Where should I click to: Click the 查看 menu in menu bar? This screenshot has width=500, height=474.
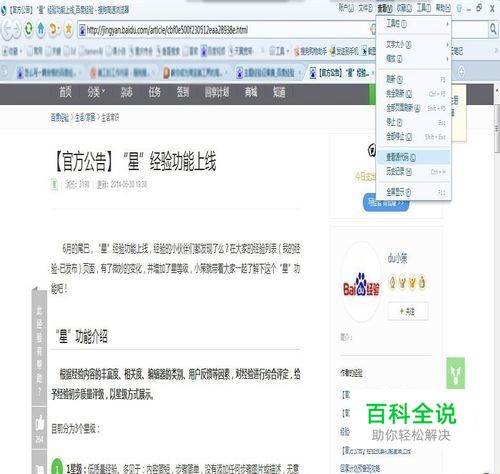[x=385, y=8]
